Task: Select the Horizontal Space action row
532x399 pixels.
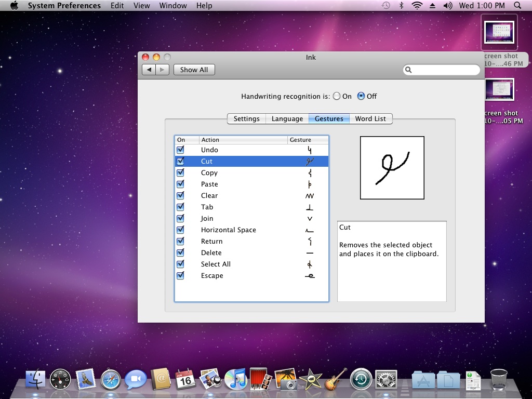Action: [x=251, y=230]
